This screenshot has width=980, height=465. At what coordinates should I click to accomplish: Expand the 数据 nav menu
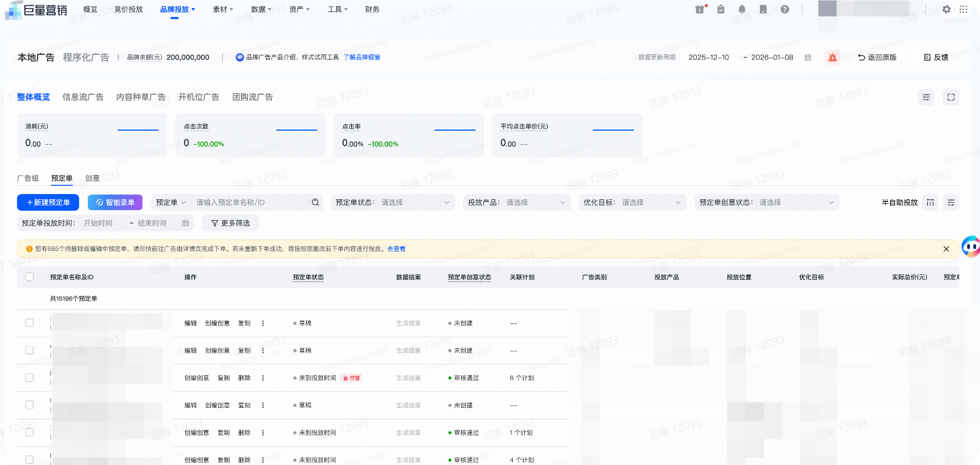tap(261, 9)
